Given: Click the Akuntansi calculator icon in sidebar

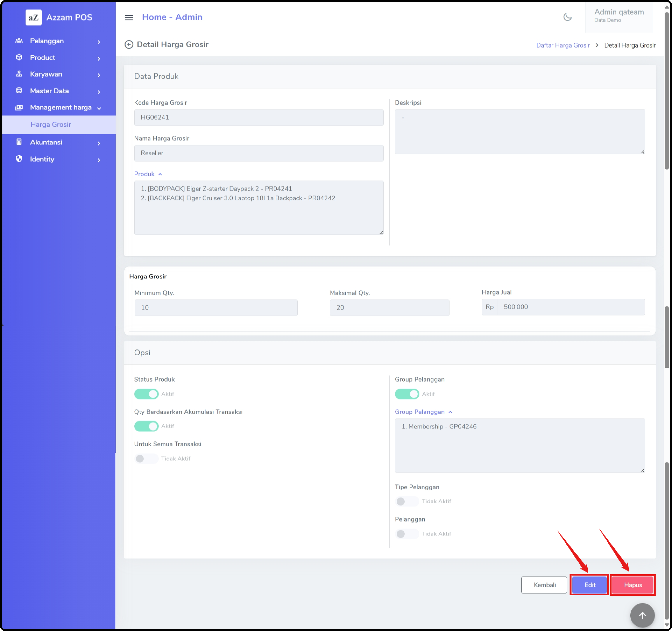Looking at the screenshot, I should tap(19, 142).
